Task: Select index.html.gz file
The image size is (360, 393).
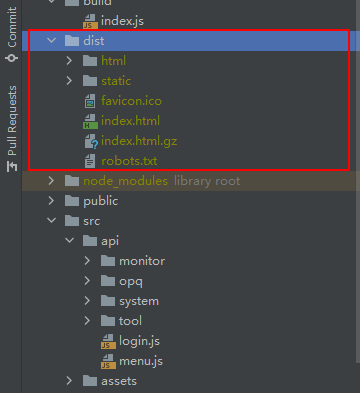Action: [x=139, y=141]
